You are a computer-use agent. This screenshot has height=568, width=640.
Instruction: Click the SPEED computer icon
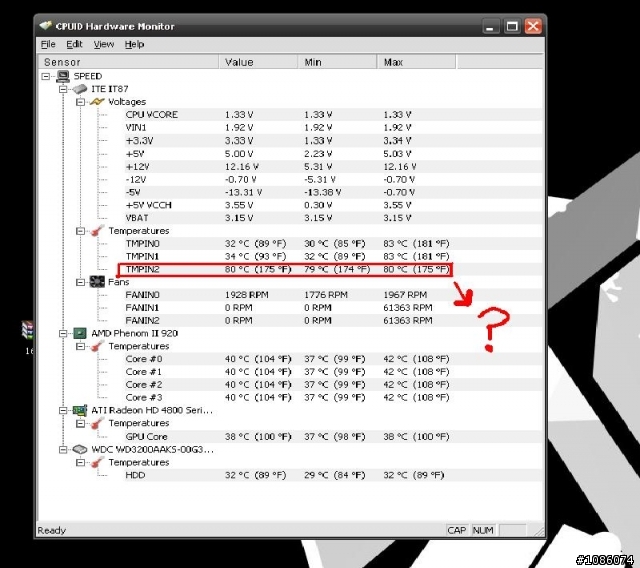tap(63, 76)
